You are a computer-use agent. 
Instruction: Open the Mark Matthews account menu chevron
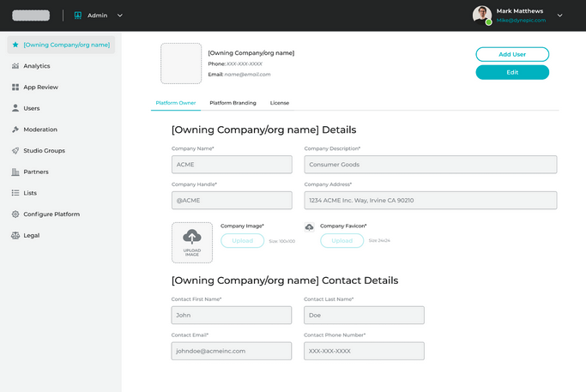pos(559,15)
